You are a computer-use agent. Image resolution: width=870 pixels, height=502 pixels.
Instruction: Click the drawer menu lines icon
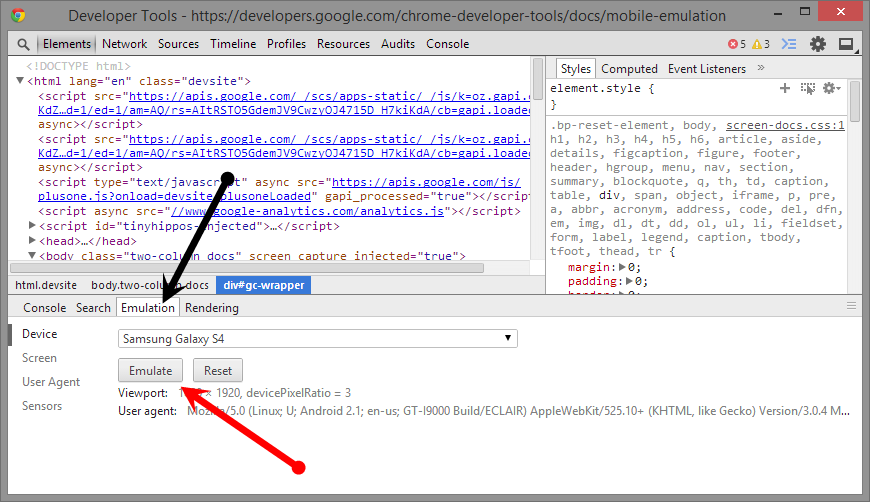click(851, 306)
